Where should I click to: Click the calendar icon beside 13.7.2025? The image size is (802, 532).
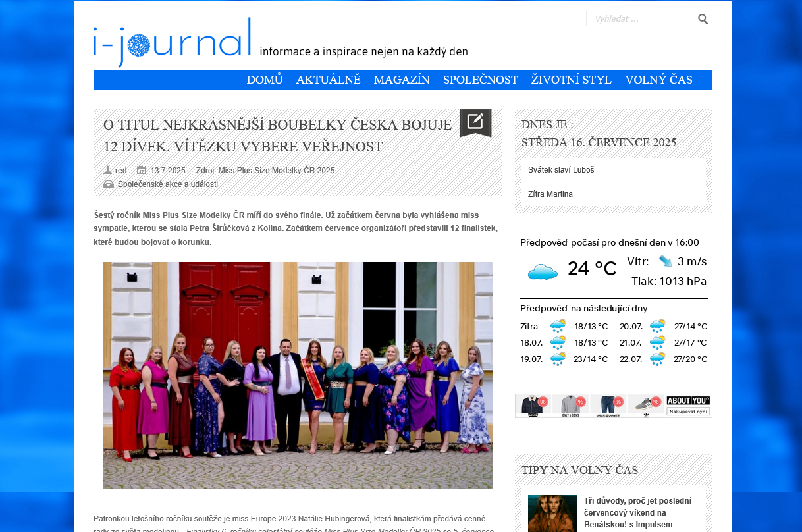click(142, 170)
